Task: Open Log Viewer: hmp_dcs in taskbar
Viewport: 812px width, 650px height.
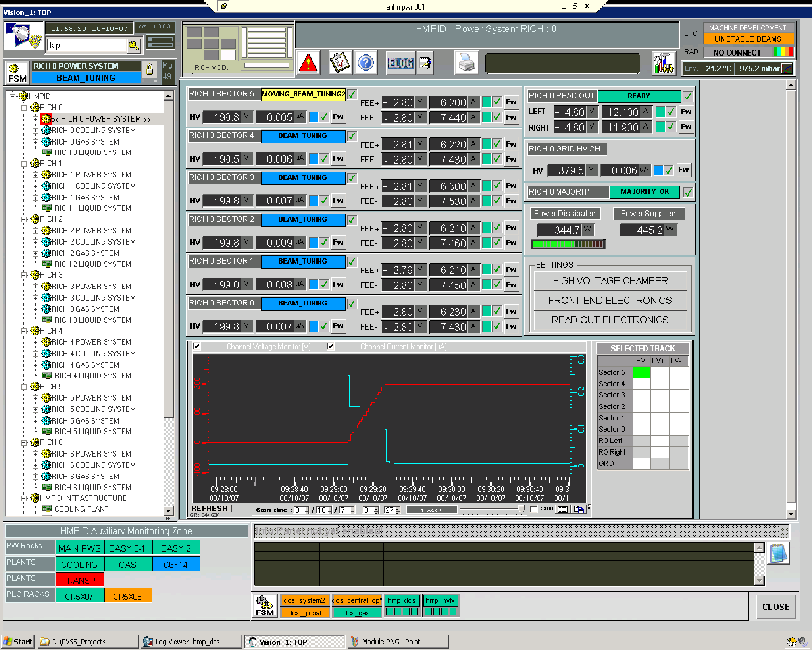Action: [191, 642]
